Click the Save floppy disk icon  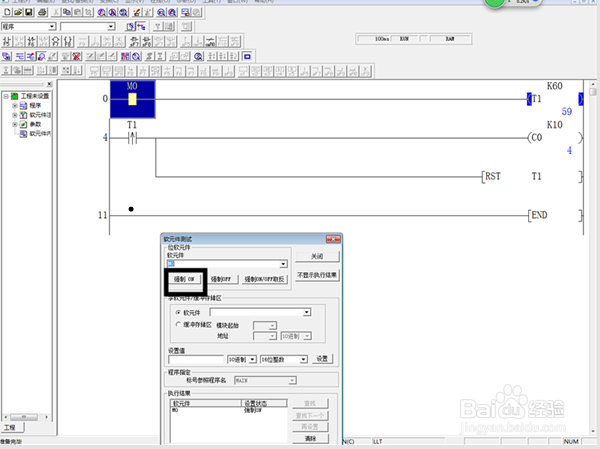pyautogui.click(x=29, y=12)
